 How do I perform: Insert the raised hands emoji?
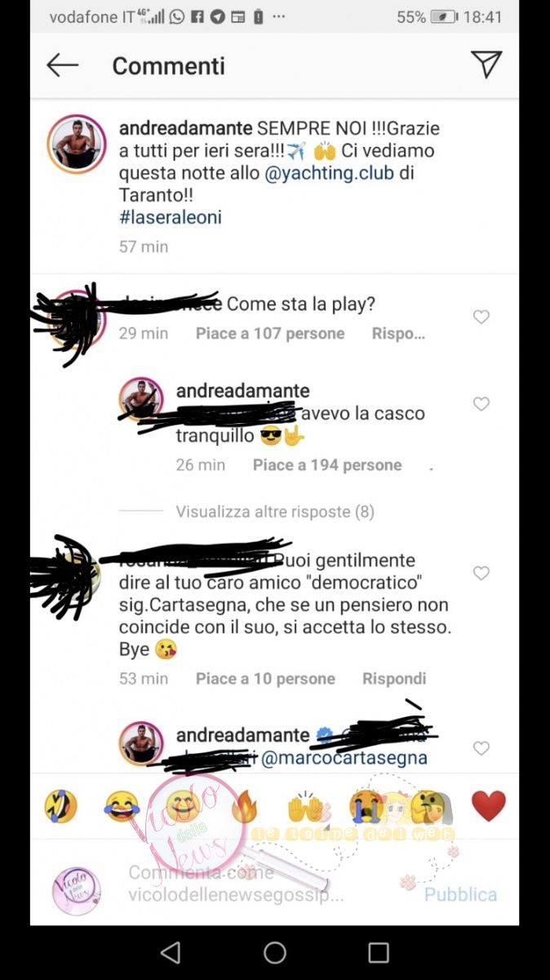pyautogui.click(x=306, y=806)
